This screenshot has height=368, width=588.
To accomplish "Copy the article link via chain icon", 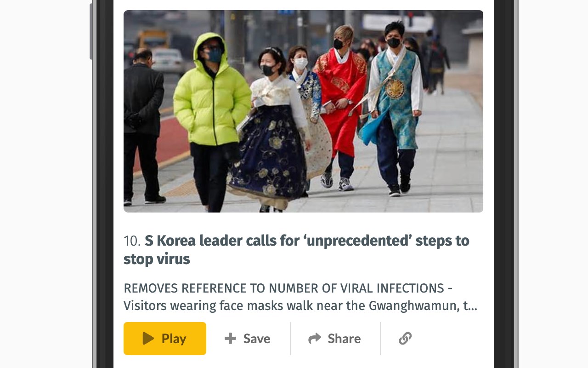I will coord(405,339).
